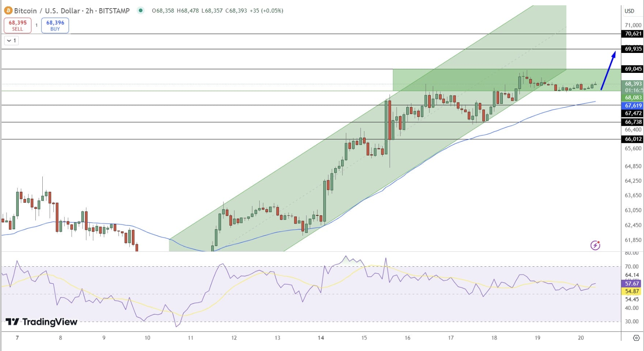Select the 66,012 support level label
Viewport: 644px width, 351px height.
pyautogui.click(x=633, y=139)
